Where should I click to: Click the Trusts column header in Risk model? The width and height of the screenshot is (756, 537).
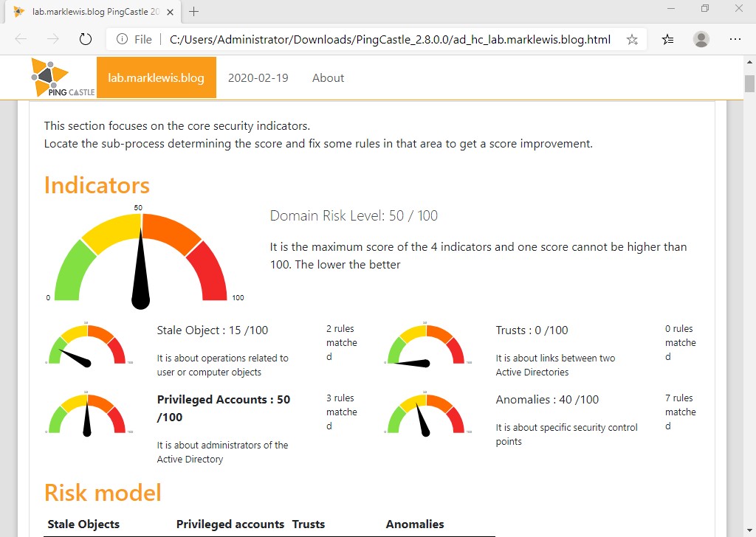pos(309,524)
